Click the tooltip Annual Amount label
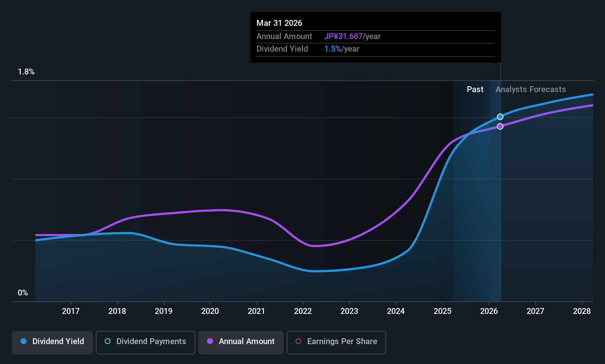The image size is (605, 364). 284,36
